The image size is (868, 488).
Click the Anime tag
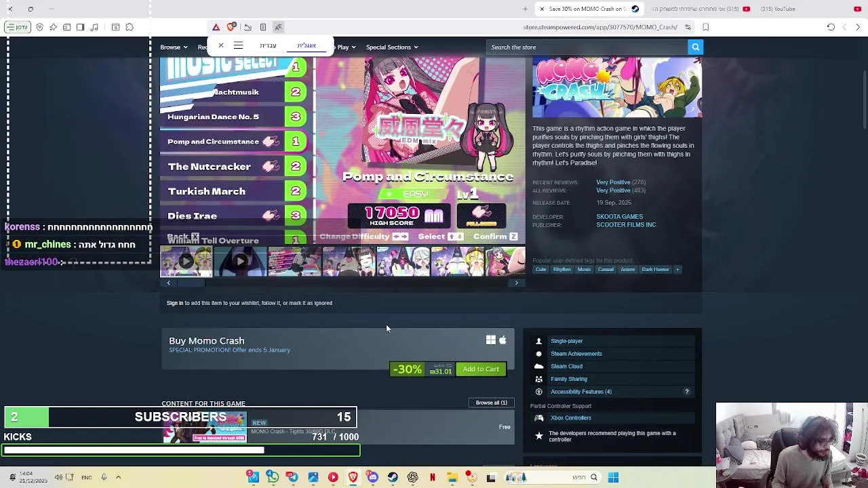pos(628,270)
